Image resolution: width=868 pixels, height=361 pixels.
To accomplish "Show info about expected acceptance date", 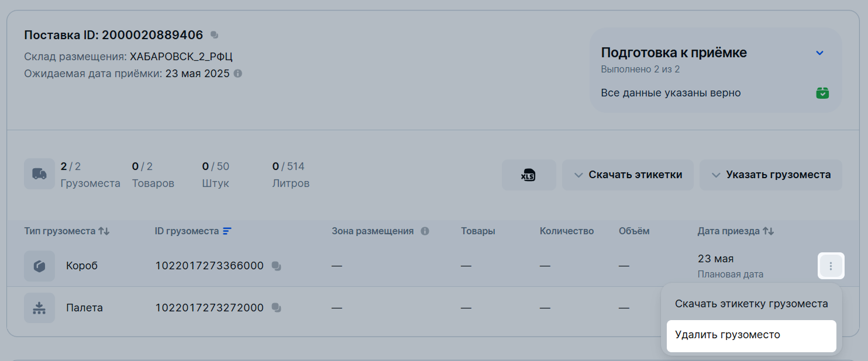I will point(237,74).
